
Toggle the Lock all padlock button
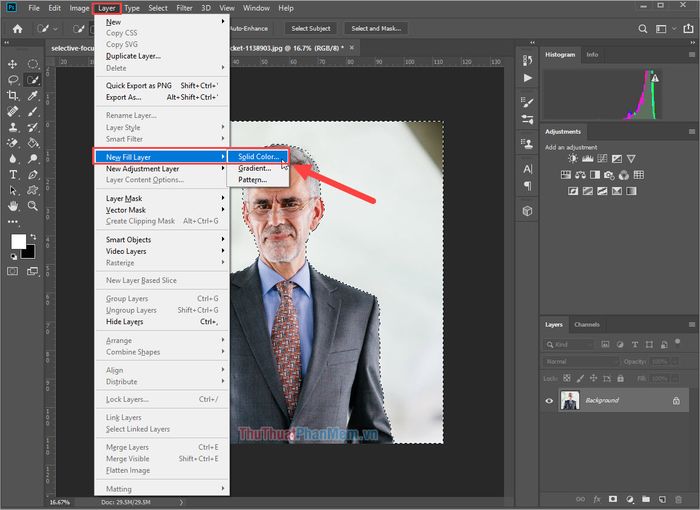pos(620,378)
